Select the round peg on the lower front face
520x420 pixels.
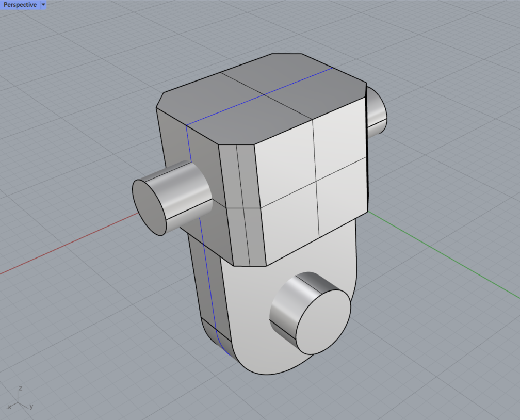click(x=311, y=313)
